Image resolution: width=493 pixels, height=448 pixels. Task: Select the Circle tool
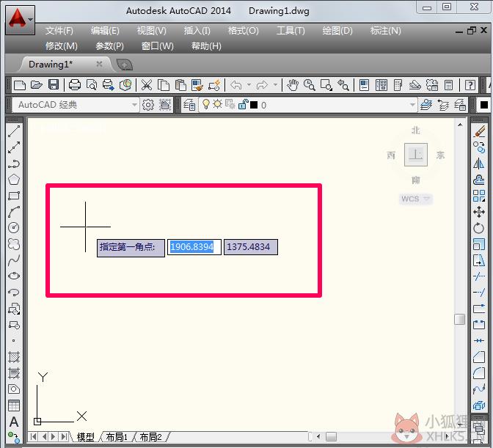coord(14,228)
